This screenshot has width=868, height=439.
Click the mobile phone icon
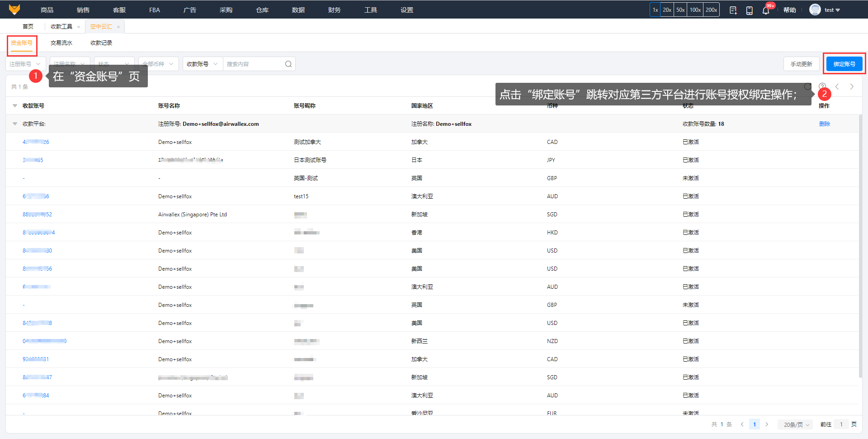pyautogui.click(x=749, y=10)
